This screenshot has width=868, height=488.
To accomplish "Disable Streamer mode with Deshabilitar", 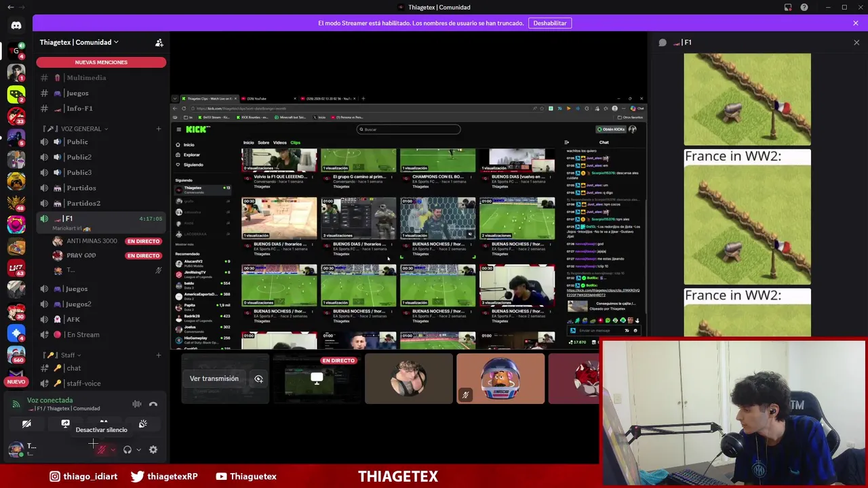I will point(549,23).
